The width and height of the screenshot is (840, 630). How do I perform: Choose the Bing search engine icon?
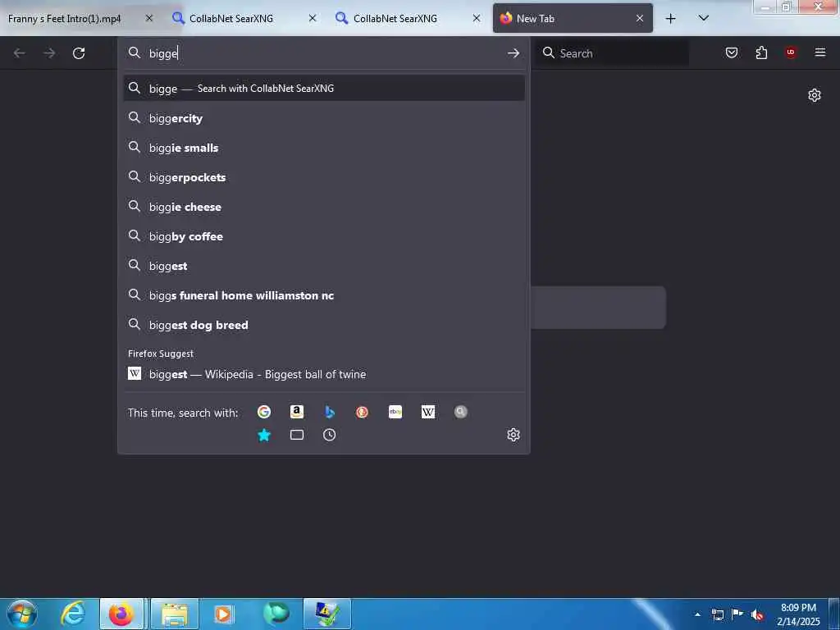click(x=330, y=412)
